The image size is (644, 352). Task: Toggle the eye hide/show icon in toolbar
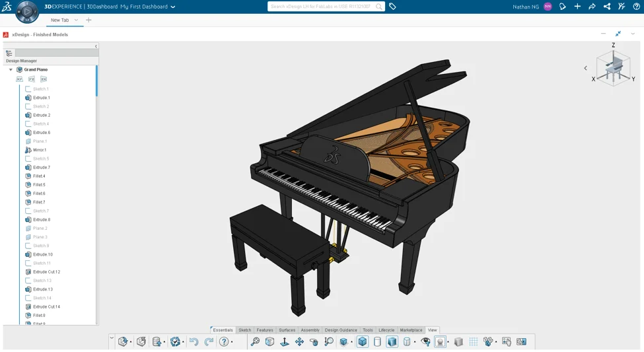tap(425, 341)
